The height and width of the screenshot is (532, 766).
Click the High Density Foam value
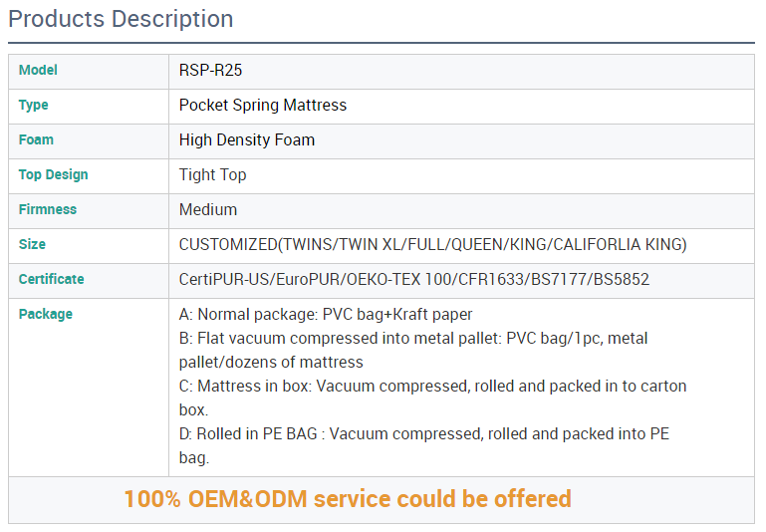click(x=247, y=140)
